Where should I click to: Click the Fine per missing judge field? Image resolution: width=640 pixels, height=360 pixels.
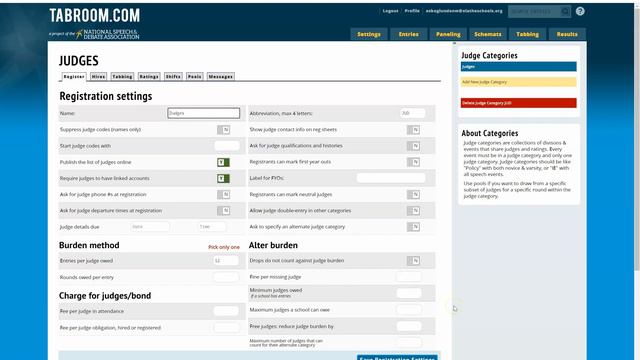coord(409,277)
